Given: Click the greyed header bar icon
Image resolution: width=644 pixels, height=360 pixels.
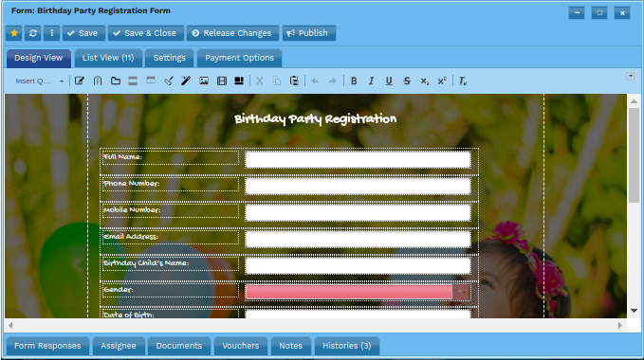Looking at the screenshot, I should click(151, 81).
